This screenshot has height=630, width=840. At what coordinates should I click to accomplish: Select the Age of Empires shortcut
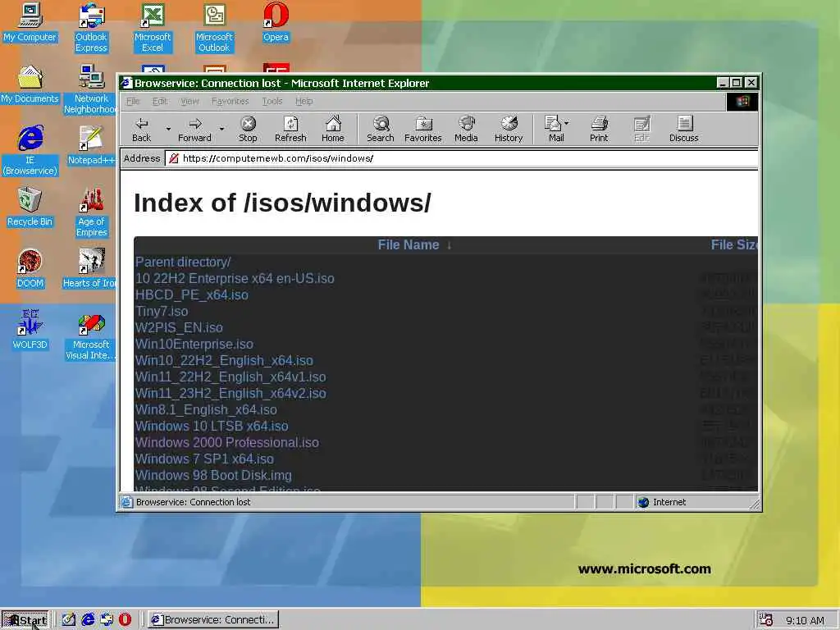click(x=92, y=212)
